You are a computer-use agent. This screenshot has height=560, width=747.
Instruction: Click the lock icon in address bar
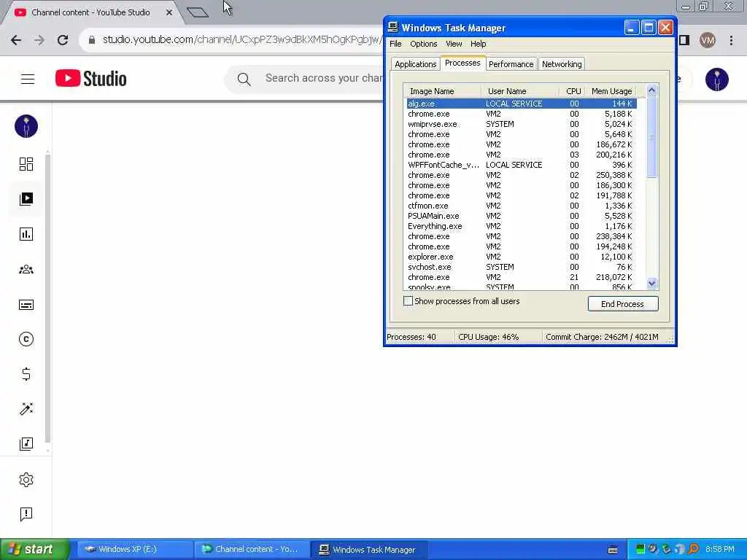click(x=92, y=40)
